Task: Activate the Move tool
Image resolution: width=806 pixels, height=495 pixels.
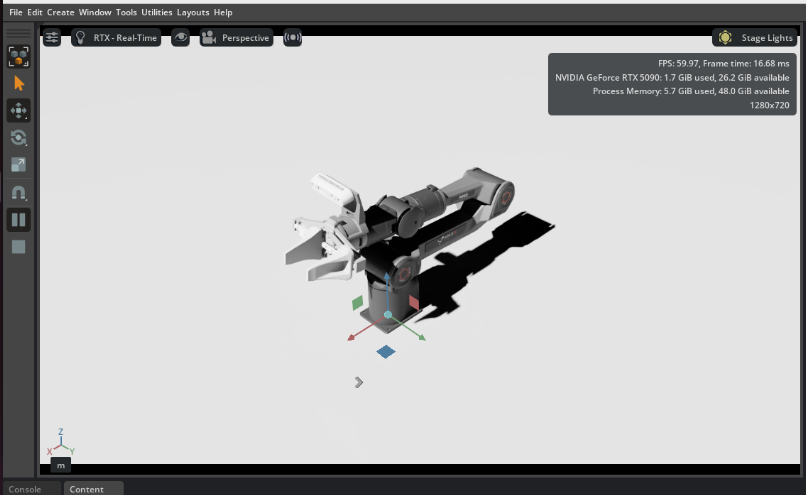Action: pos(19,111)
